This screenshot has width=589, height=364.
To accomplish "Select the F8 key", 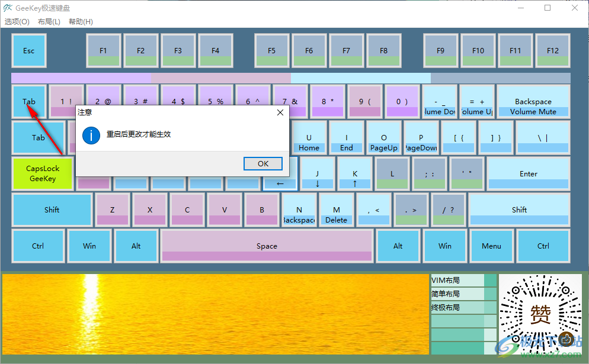I will (x=383, y=51).
